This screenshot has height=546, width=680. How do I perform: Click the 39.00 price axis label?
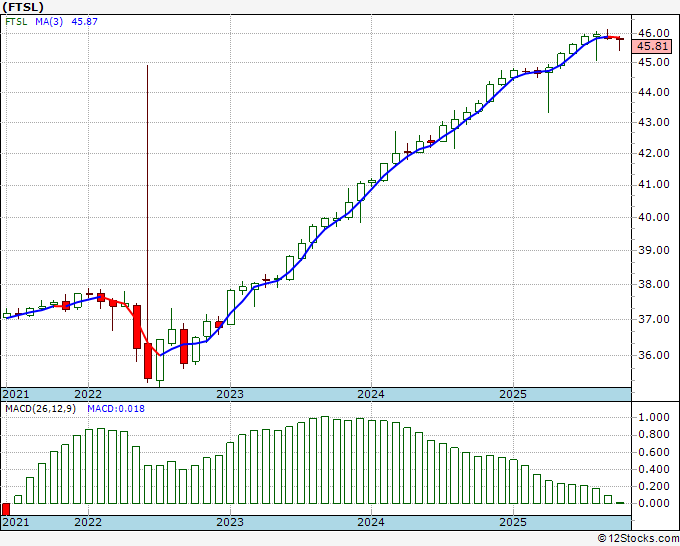click(654, 250)
